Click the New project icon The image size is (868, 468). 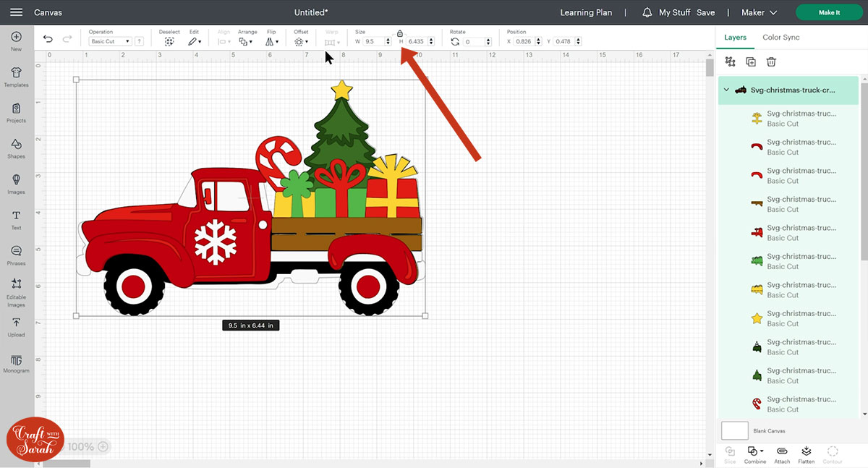click(x=16, y=37)
